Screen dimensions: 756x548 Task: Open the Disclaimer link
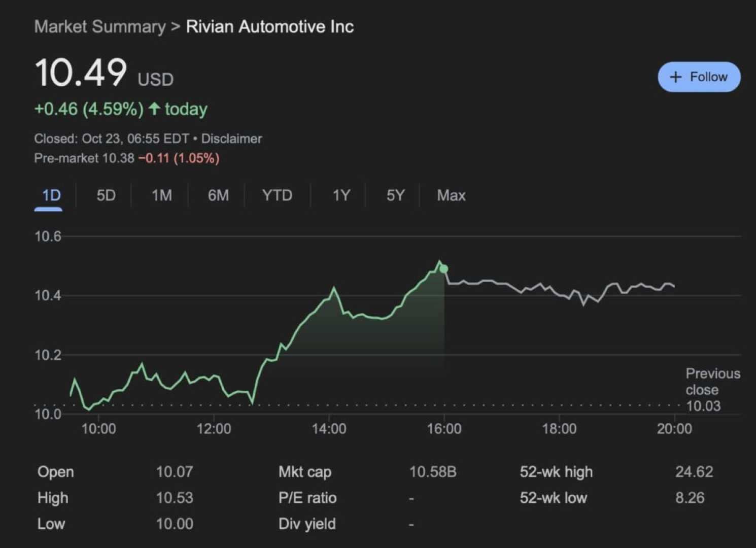pyautogui.click(x=231, y=139)
